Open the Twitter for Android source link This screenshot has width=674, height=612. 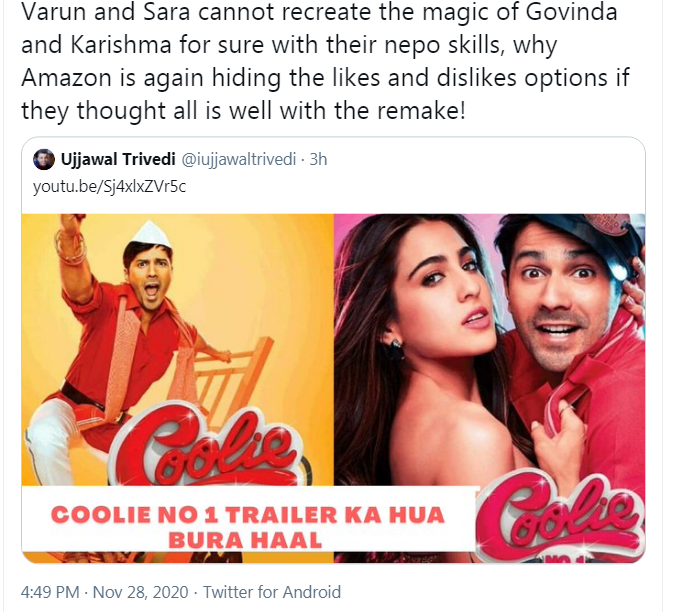point(272,592)
